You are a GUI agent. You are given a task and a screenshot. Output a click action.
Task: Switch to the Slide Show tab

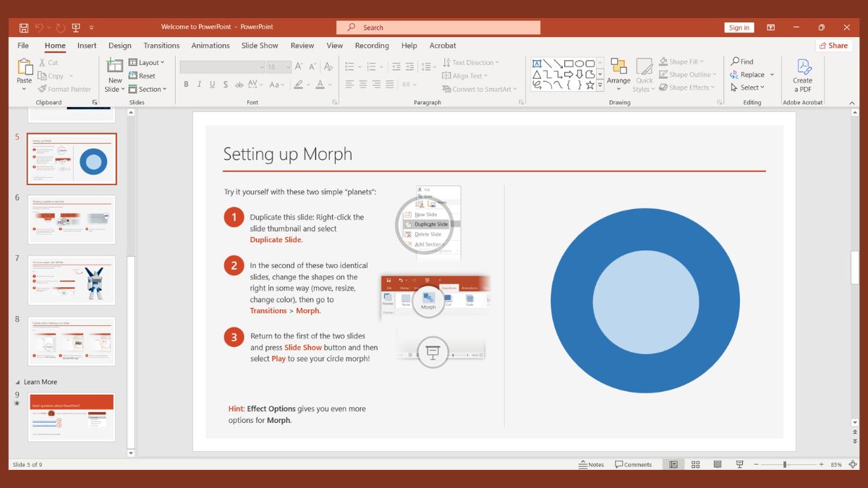[x=260, y=46]
